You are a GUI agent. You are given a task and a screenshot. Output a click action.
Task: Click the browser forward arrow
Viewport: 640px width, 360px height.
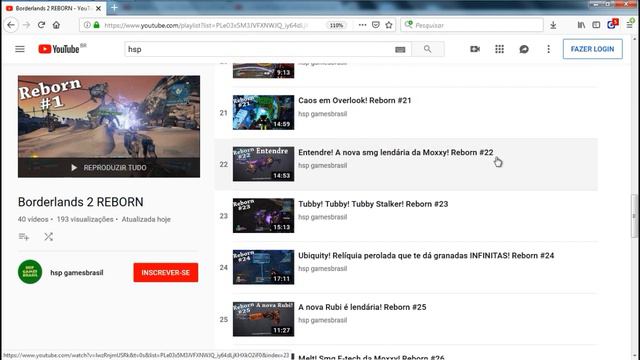click(27, 25)
